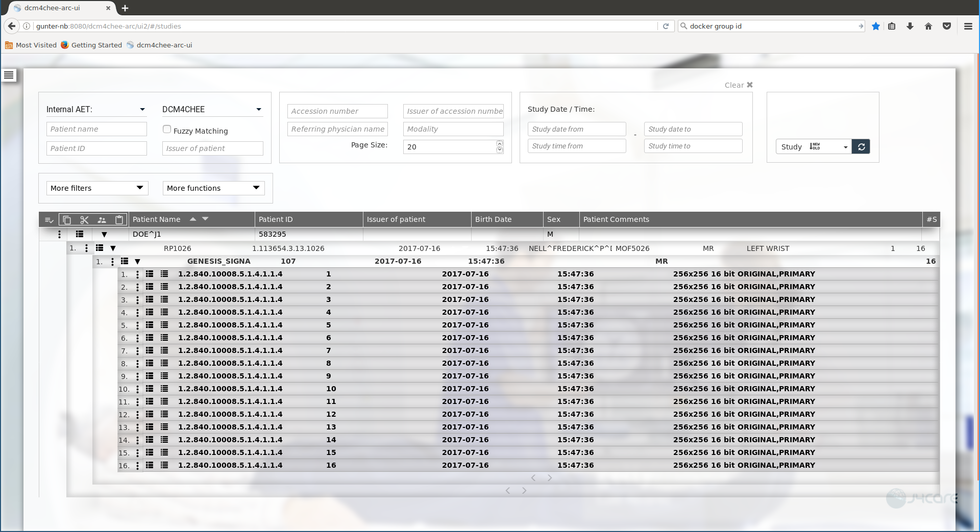Screen dimensions: 980x532
Task: Collapse instances of series GENESIS_SIGNA
Action: 137,262
